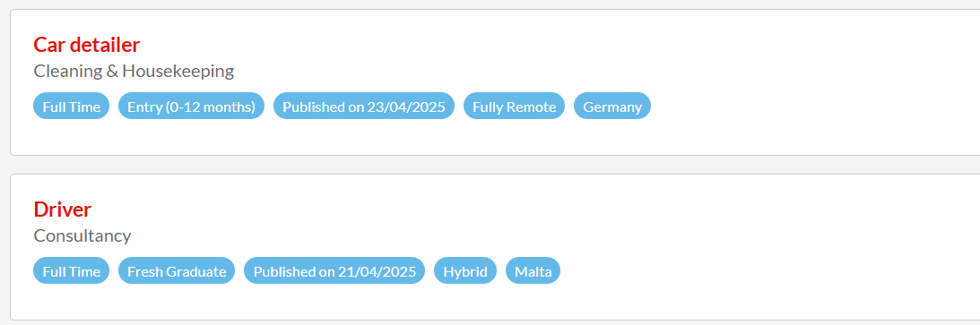This screenshot has width=980, height=325.
Task: Select Full Time tag on Driver job
Action: click(x=71, y=271)
